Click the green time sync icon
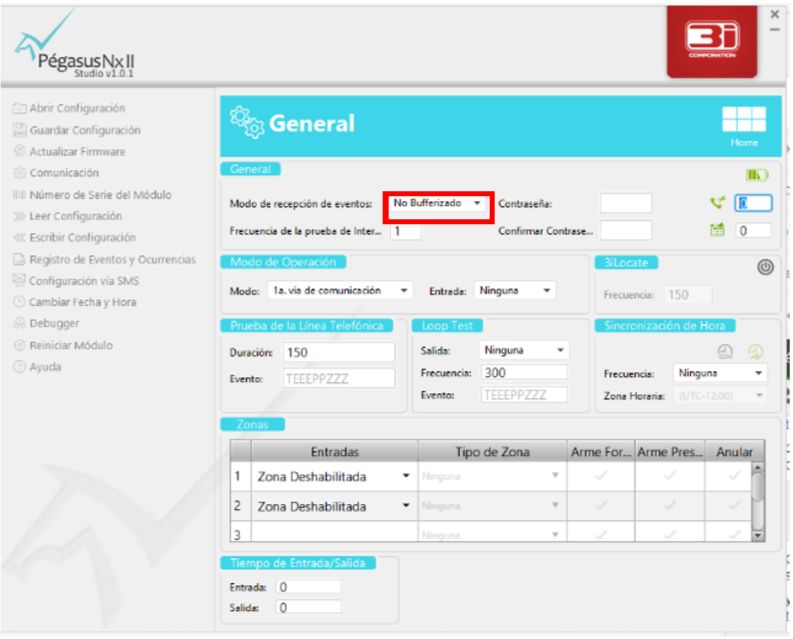The image size is (793, 639). pos(756,351)
